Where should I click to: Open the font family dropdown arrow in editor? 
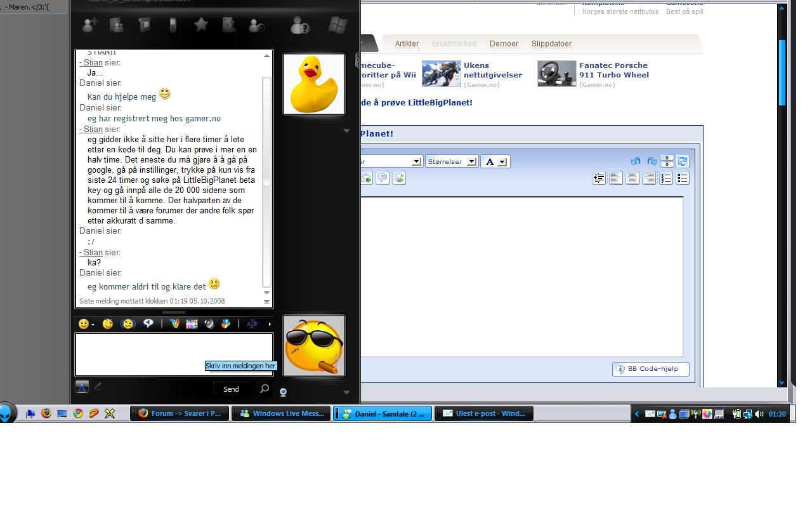point(416,161)
